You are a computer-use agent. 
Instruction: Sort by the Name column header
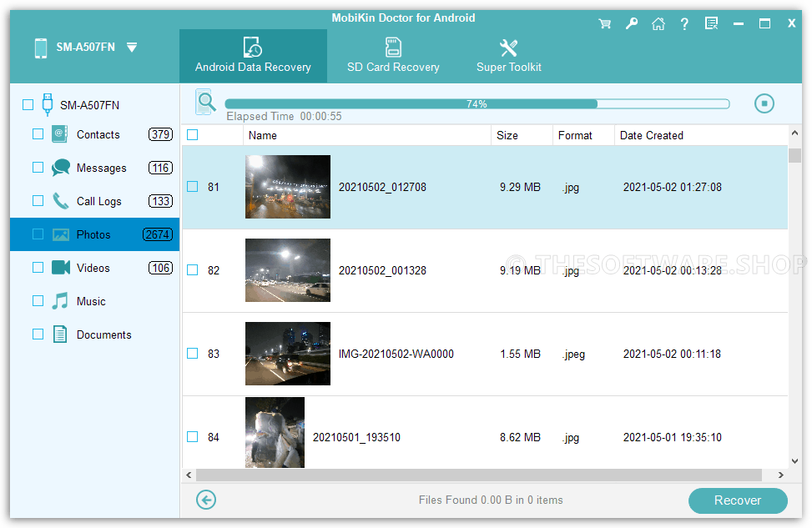tap(367, 135)
